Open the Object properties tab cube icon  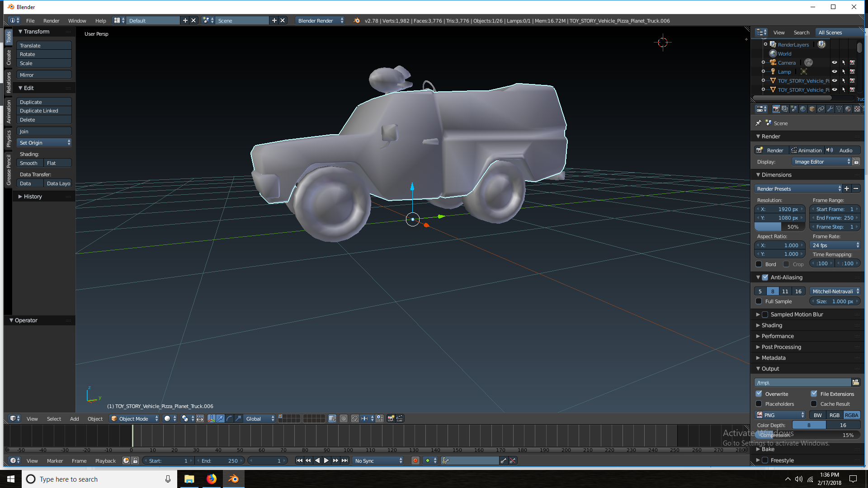point(812,109)
